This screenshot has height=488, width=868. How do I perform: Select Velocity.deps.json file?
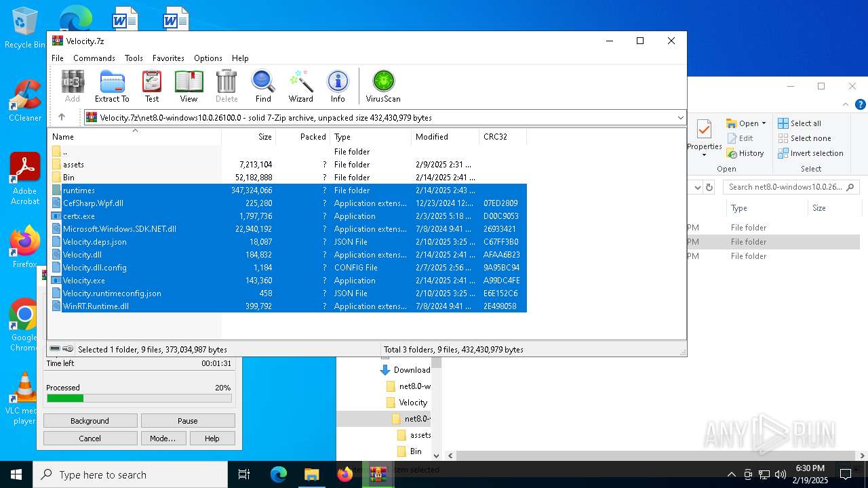click(288, 242)
